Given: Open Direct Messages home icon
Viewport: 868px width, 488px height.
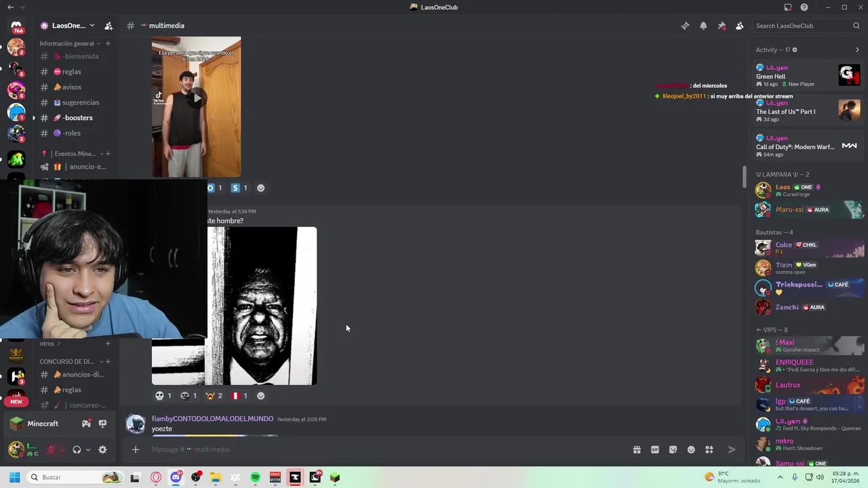Looking at the screenshot, I should pos(16,26).
